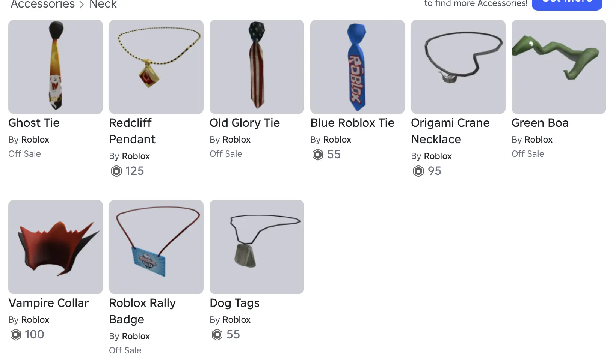Viewport: 616px width, 364px height.
Task: Click the Robux icon next to 95
Action: 418,171
